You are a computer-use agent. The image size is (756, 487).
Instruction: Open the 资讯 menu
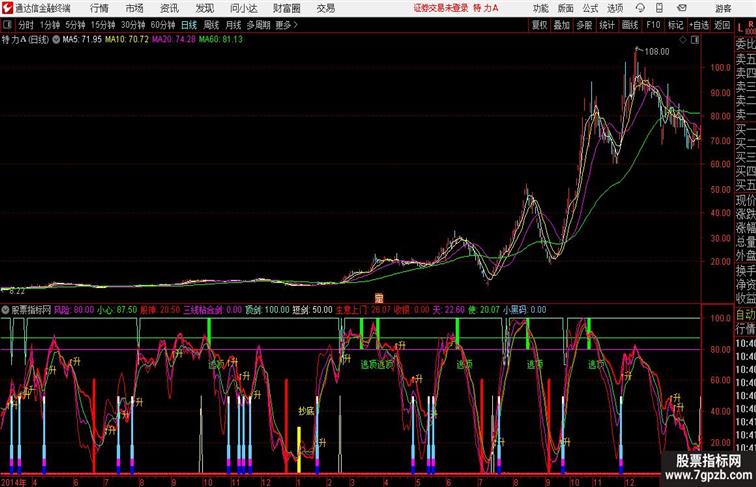169,8
